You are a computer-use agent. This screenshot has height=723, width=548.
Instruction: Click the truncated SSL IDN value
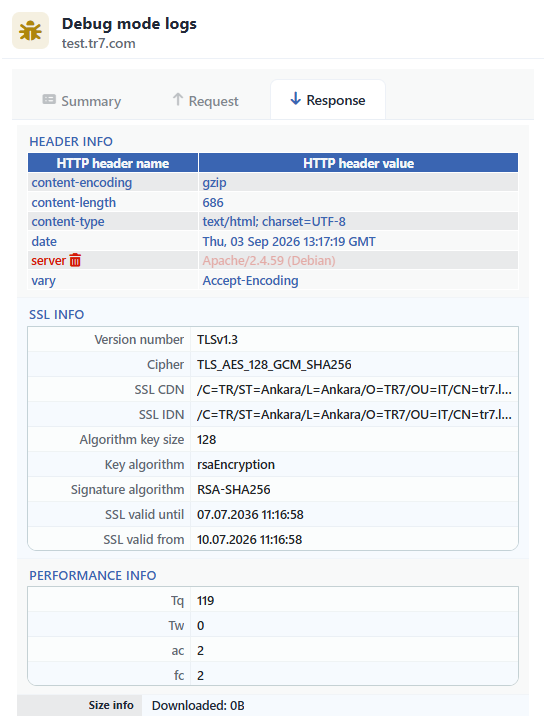pos(354,415)
